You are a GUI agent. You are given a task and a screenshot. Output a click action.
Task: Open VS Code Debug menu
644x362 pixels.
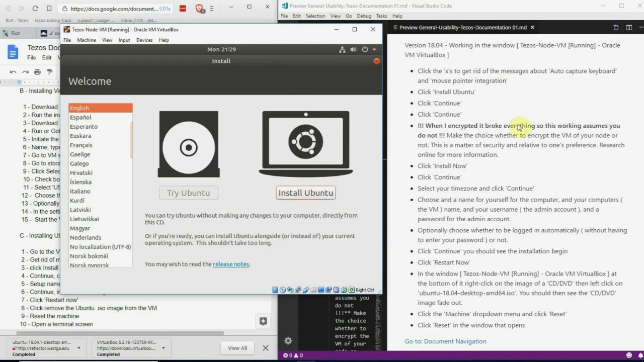point(364,16)
